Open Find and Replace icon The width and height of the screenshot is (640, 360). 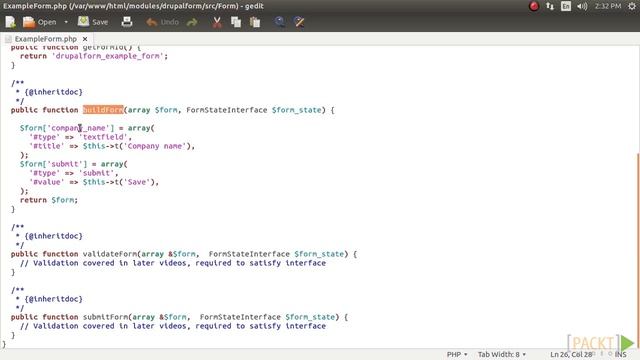coord(299,22)
